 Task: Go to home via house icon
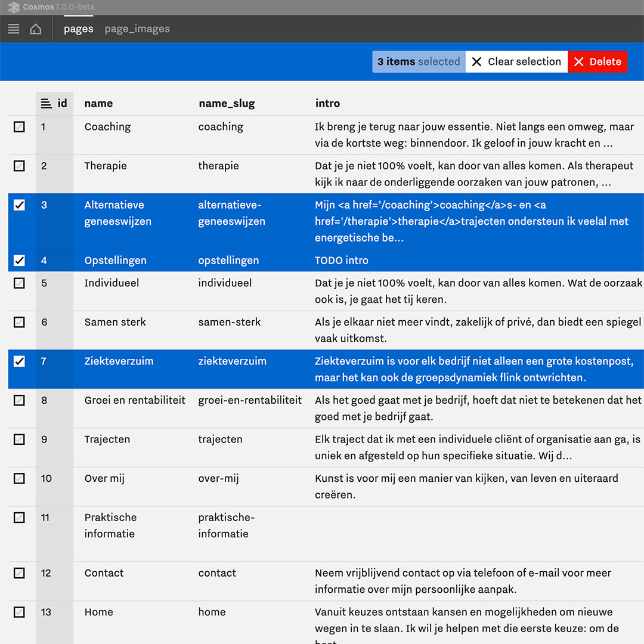point(36,29)
